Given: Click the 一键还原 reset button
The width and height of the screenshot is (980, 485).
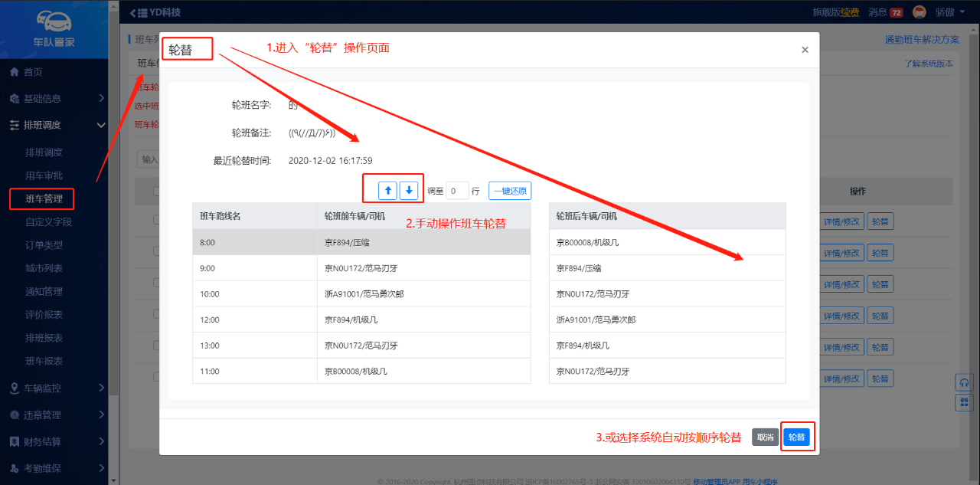Looking at the screenshot, I should pyautogui.click(x=509, y=191).
